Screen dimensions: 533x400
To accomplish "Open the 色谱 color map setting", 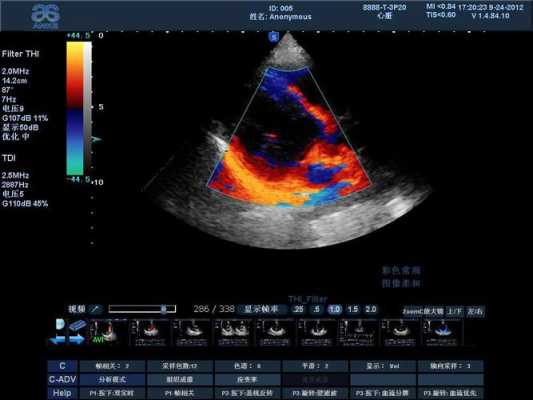I will click(x=247, y=366).
